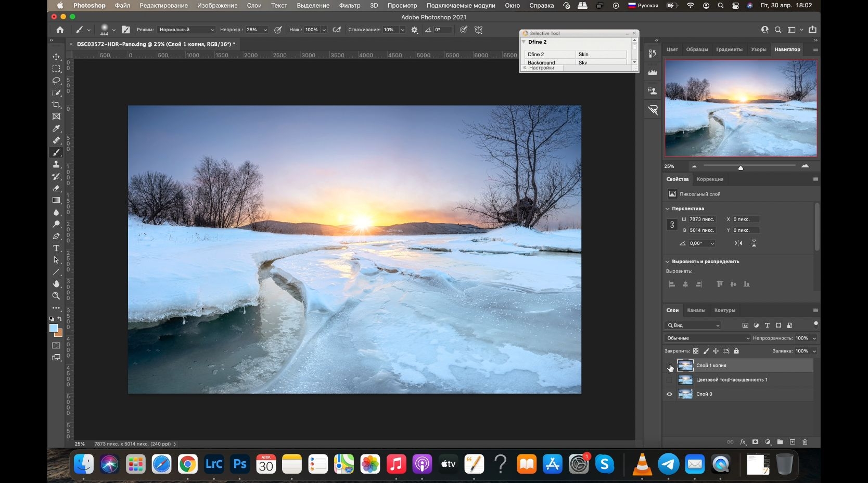Switch to the Градиенты tab
Viewport: 868px width, 483px height.
point(729,49)
